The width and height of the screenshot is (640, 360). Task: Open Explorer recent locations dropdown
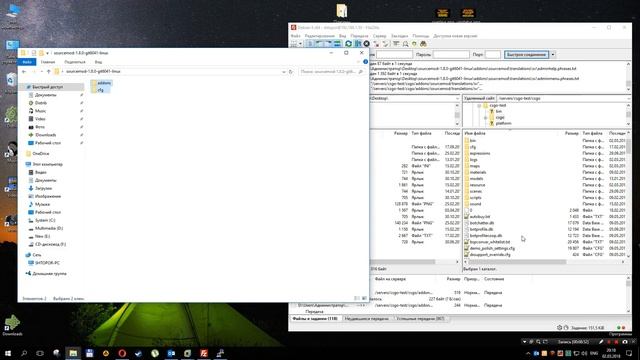pyautogui.click(x=41, y=71)
